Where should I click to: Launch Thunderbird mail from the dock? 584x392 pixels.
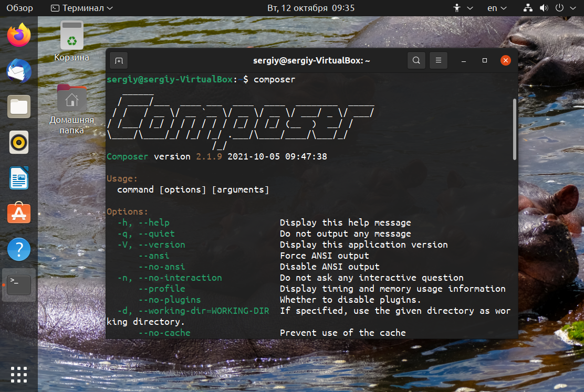pyautogui.click(x=18, y=71)
